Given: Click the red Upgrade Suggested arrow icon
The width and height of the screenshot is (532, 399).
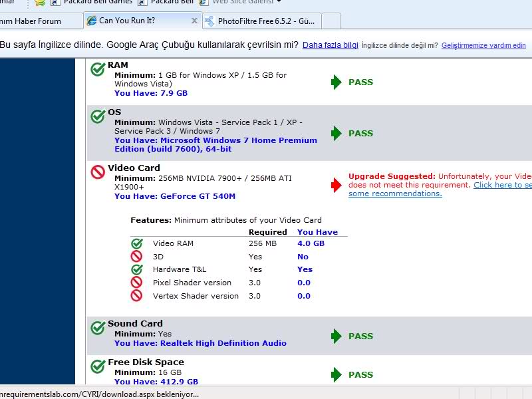Looking at the screenshot, I should click(x=336, y=184).
